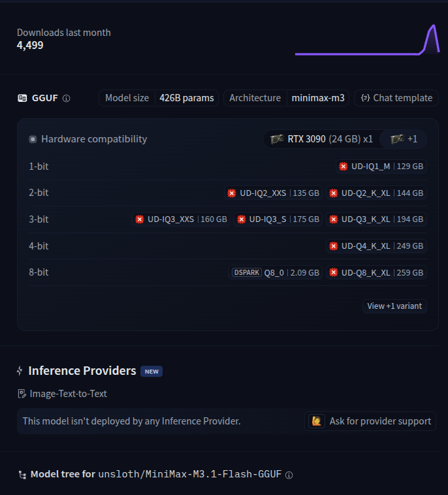This screenshot has width=448, height=495.
Task: Click red incompatible icon beside UD-Q4_K_XL
Action: (x=334, y=246)
